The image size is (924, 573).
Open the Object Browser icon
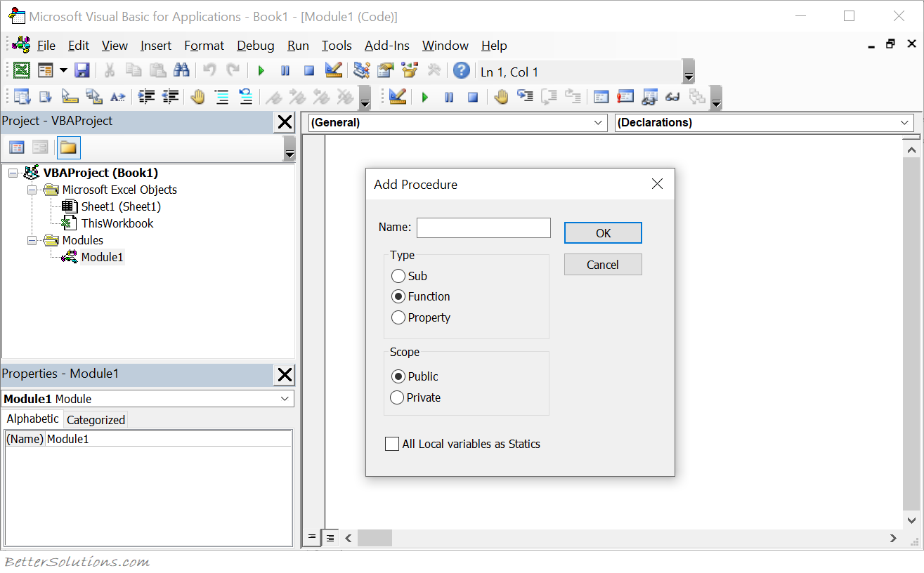point(409,70)
